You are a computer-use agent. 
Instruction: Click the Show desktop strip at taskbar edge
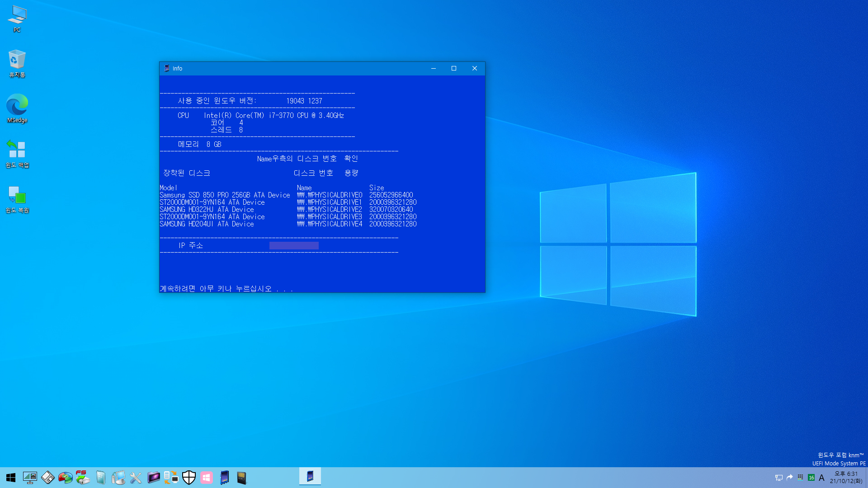click(x=866, y=478)
